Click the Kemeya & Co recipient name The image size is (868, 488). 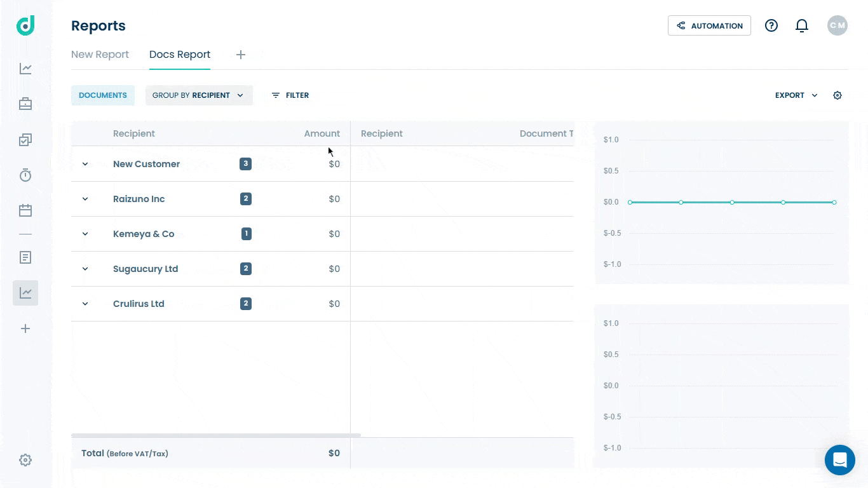coord(144,234)
